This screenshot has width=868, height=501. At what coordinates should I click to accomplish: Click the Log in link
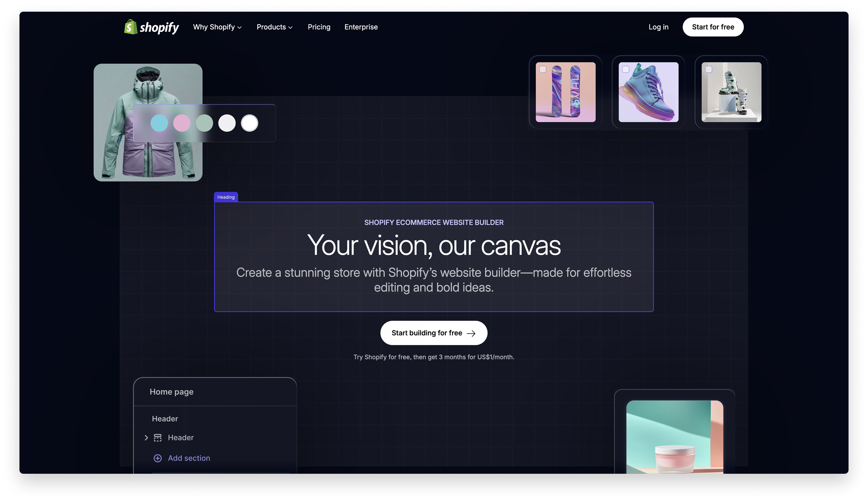[658, 27]
